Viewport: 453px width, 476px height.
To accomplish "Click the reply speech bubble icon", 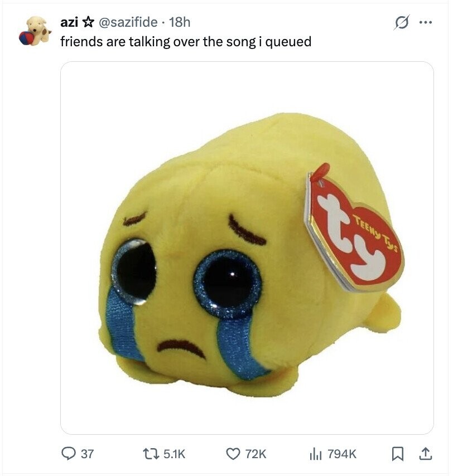I will (68, 454).
